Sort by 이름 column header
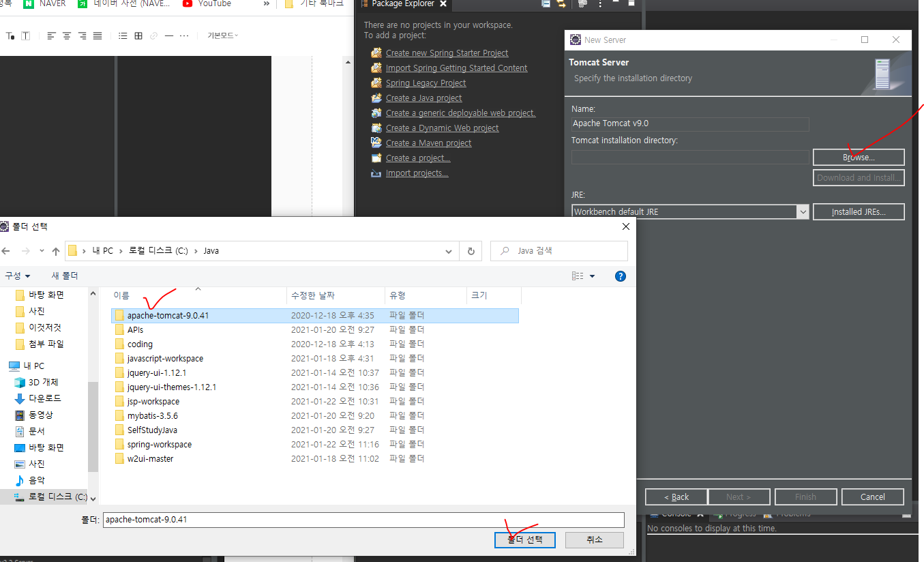The height and width of the screenshot is (562, 924). [x=198, y=295]
